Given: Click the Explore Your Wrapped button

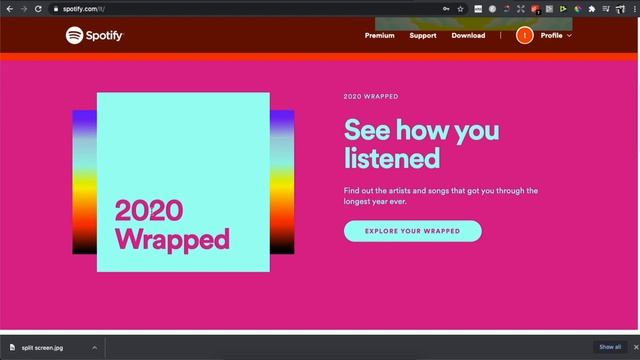Looking at the screenshot, I should click(413, 231).
